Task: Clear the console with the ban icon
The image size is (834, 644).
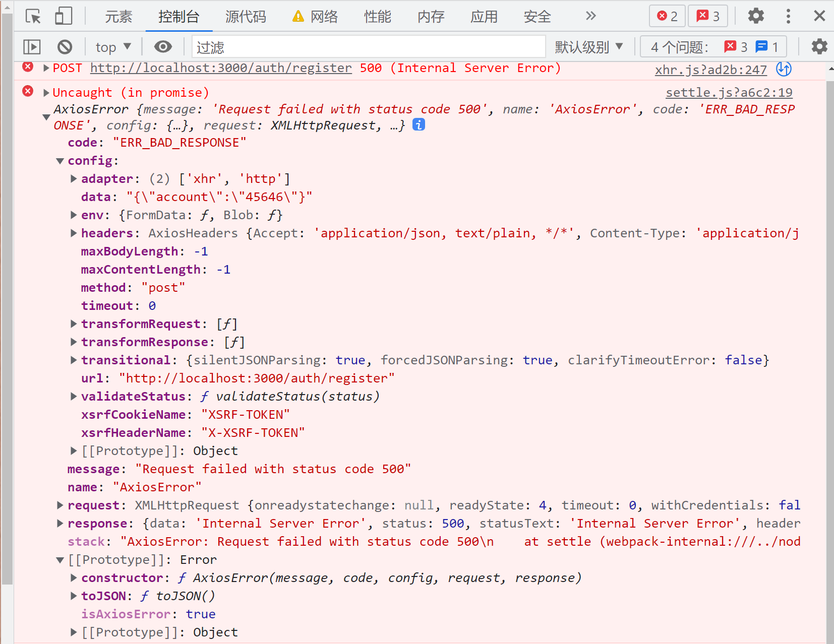Action: [x=65, y=47]
